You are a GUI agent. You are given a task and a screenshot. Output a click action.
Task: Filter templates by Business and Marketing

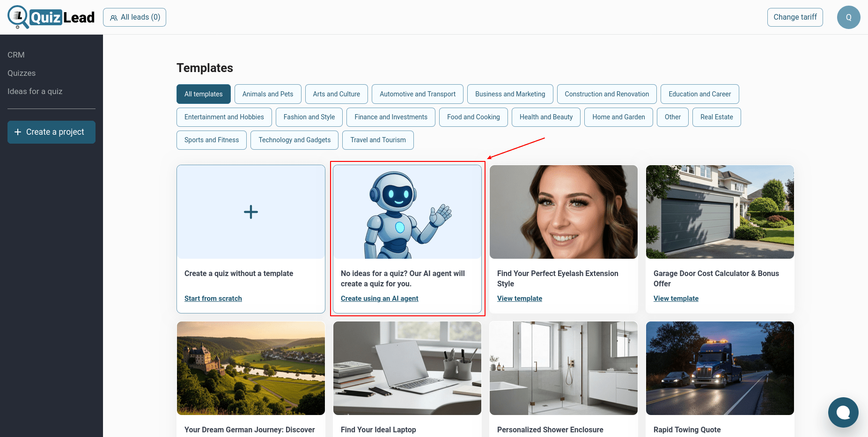point(510,94)
